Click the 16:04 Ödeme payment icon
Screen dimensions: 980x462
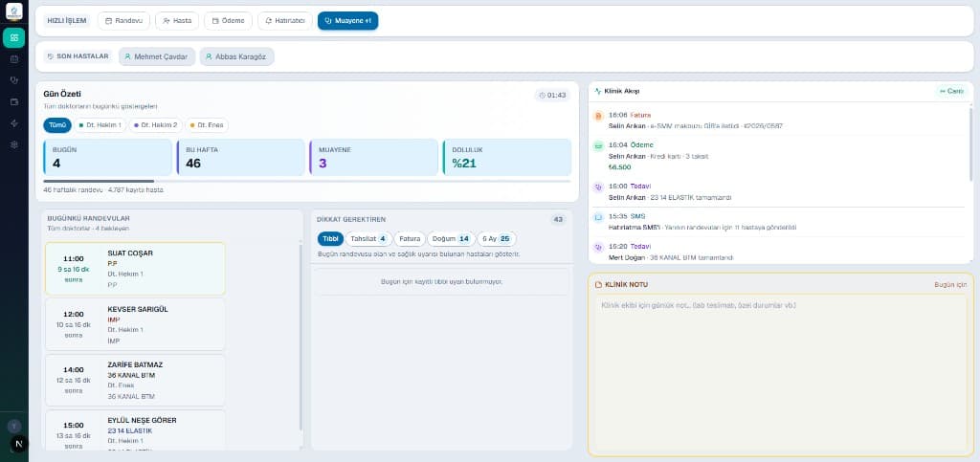pyautogui.click(x=598, y=145)
